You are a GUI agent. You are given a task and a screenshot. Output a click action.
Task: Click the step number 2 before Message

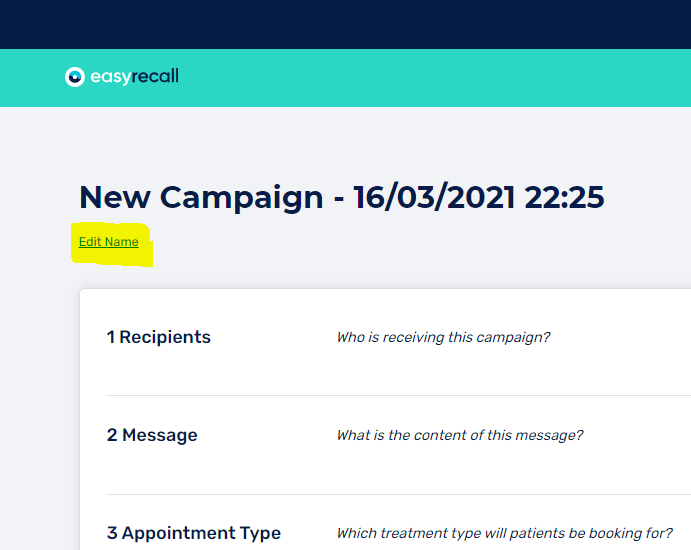(112, 435)
